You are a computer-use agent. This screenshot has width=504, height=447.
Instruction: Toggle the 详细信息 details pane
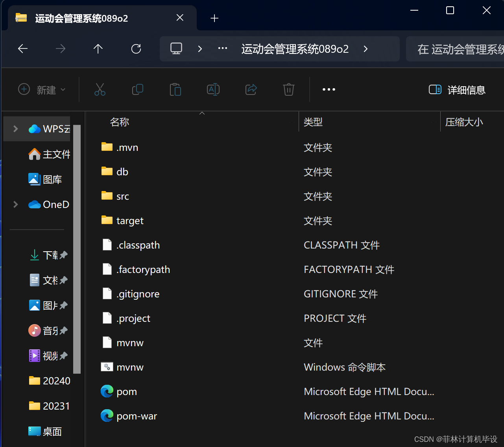[x=456, y=90]
